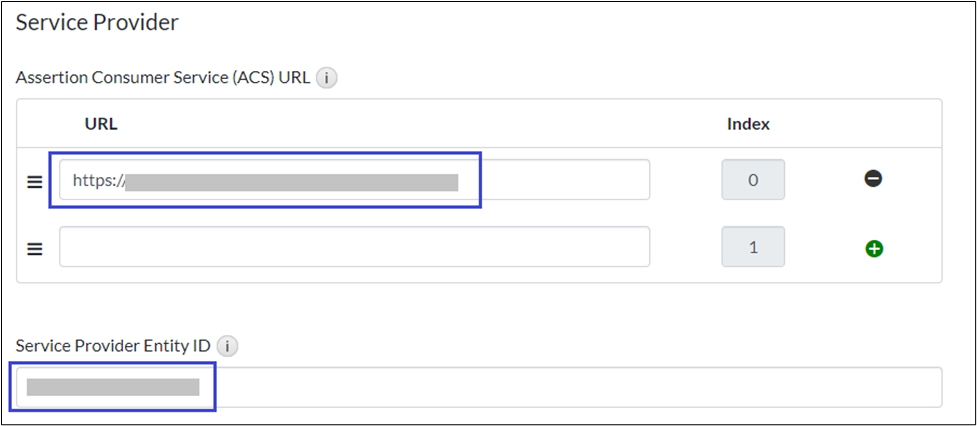977x426 pixels.
Task: Click the Index column header
Action: pos(748,124)
